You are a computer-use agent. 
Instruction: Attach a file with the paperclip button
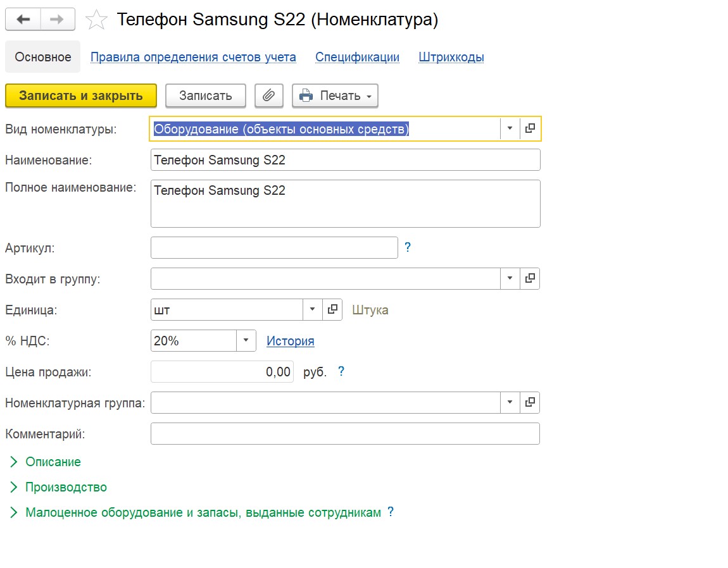[269, 96]
